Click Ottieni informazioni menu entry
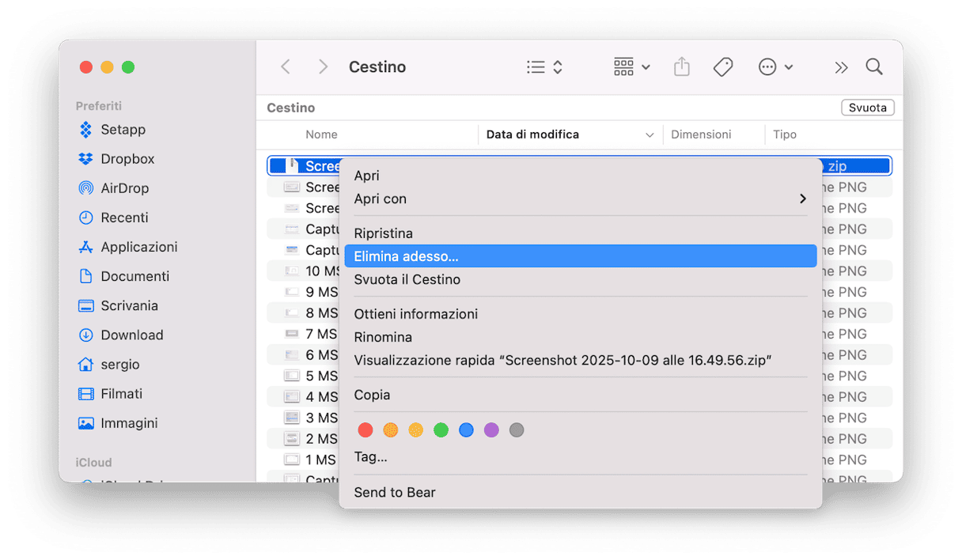 415,314
